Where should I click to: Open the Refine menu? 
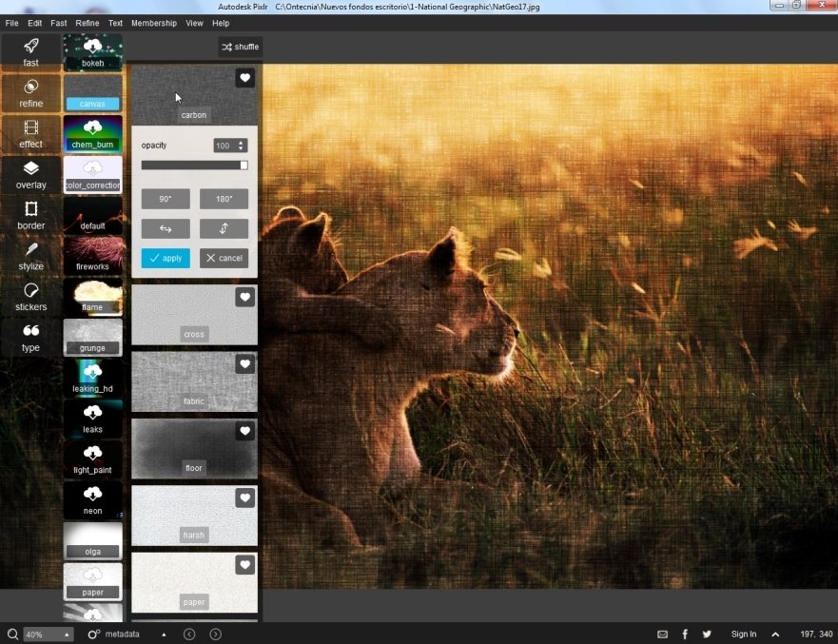pos(88,23)
